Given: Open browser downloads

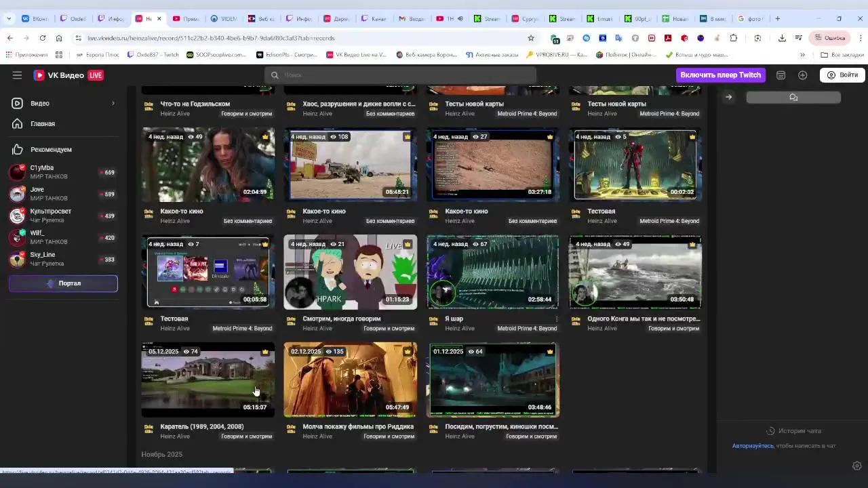Looking at the screenshot, I should (x=782, y=38).
